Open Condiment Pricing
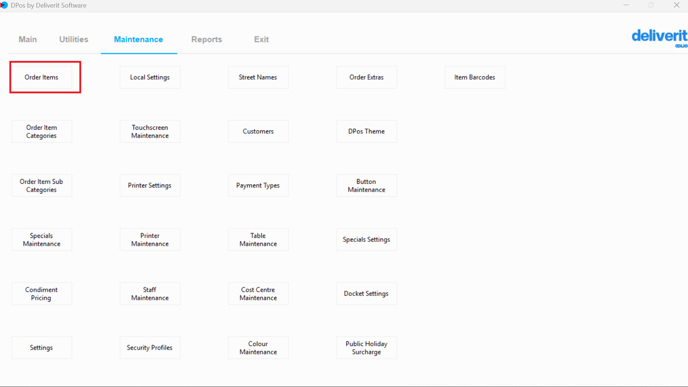Image resolution: width=688 pixels, height=387 pixels. [x=42, y=294]
